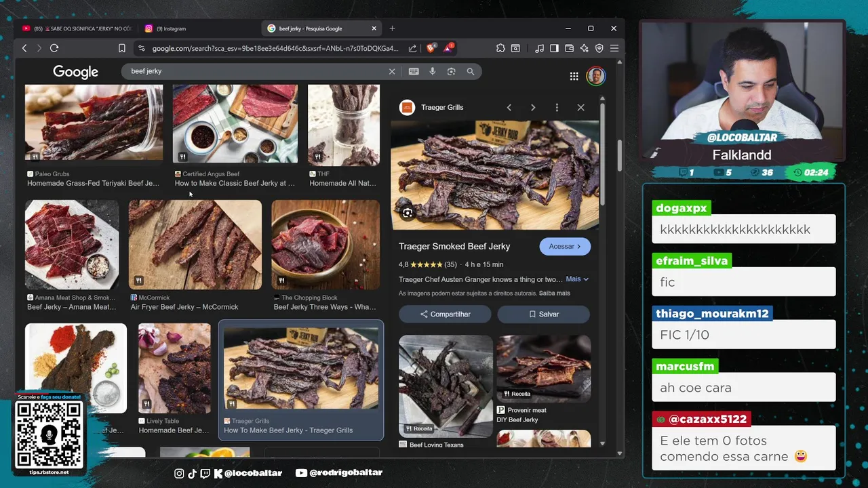Open the browser extensions puzzle icon
Image resolution: width=868 pixels, height=488 pixels.
click(x=500, y=48)
